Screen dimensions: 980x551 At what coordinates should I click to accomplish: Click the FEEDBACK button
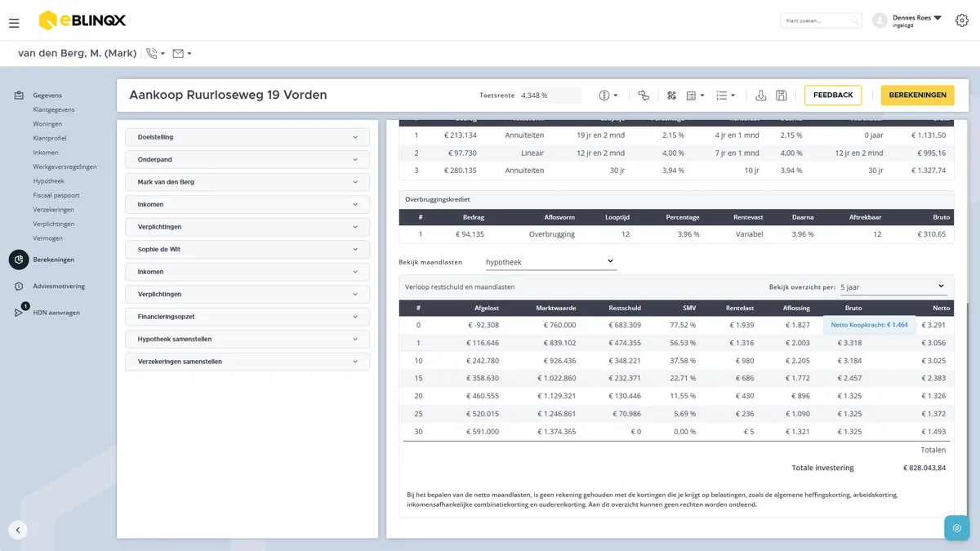pos(833,96)
